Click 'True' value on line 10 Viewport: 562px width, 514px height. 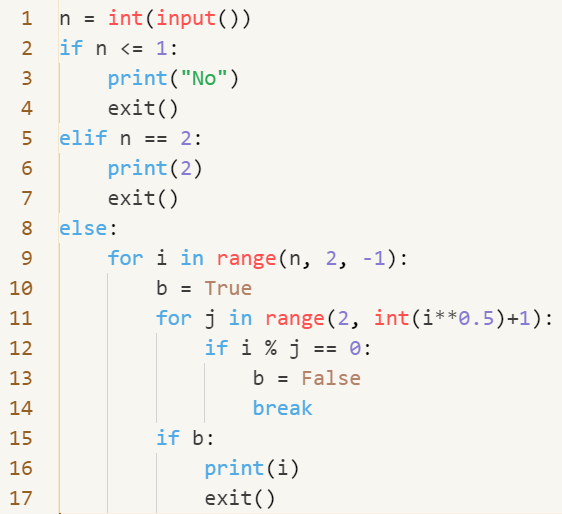tap(228, 288)
